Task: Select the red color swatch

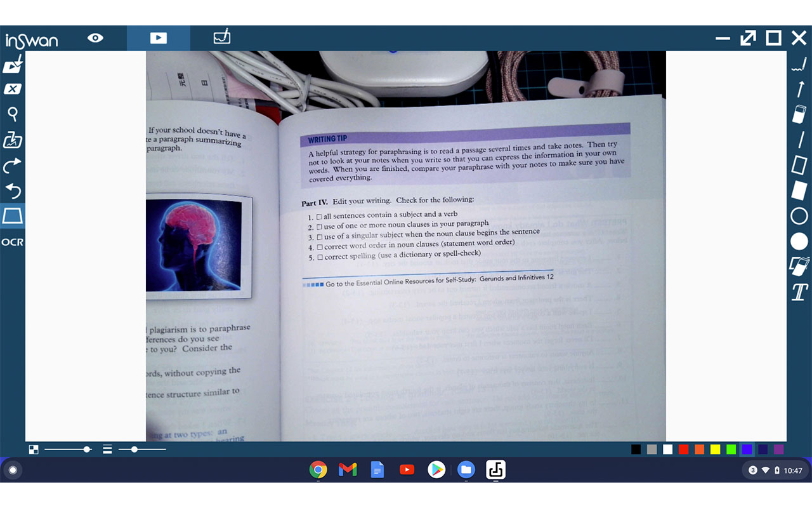Action: click(683, 449)
